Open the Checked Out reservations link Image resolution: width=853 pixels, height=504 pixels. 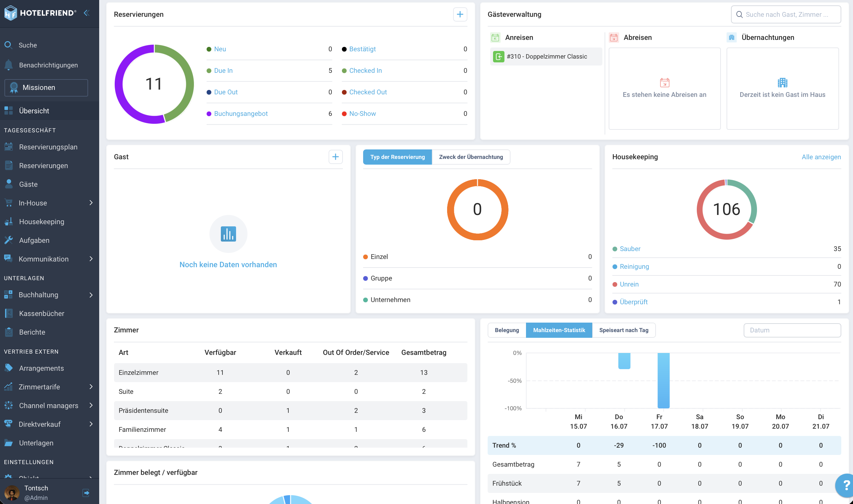(368, 92)
